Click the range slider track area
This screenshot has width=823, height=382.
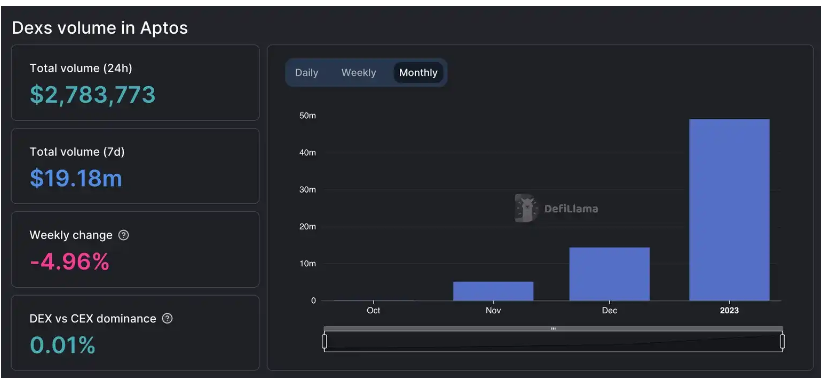tap(553, 342)
